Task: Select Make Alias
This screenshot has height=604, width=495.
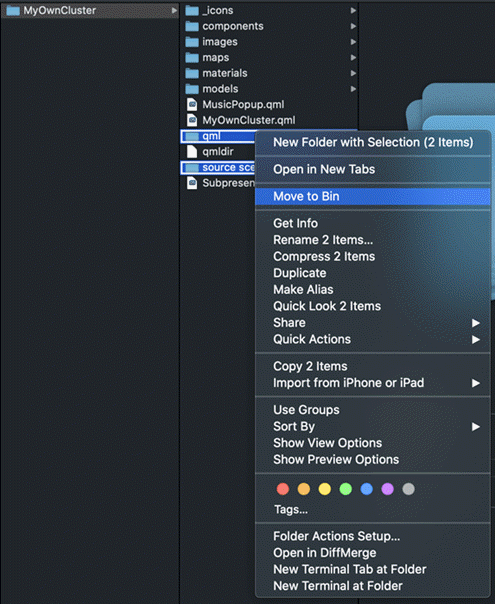Action: (x=373, y=290)
